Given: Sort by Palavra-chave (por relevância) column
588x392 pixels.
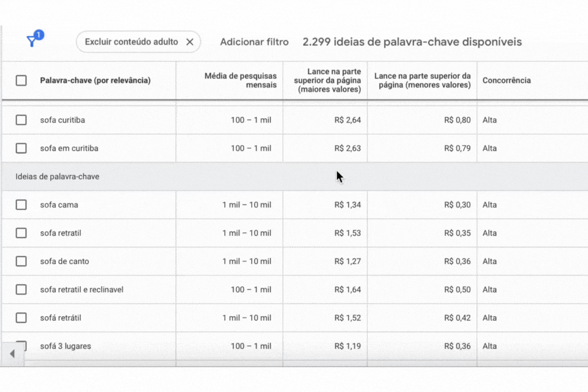Looking at the screenshot, I should click(95, 80).
